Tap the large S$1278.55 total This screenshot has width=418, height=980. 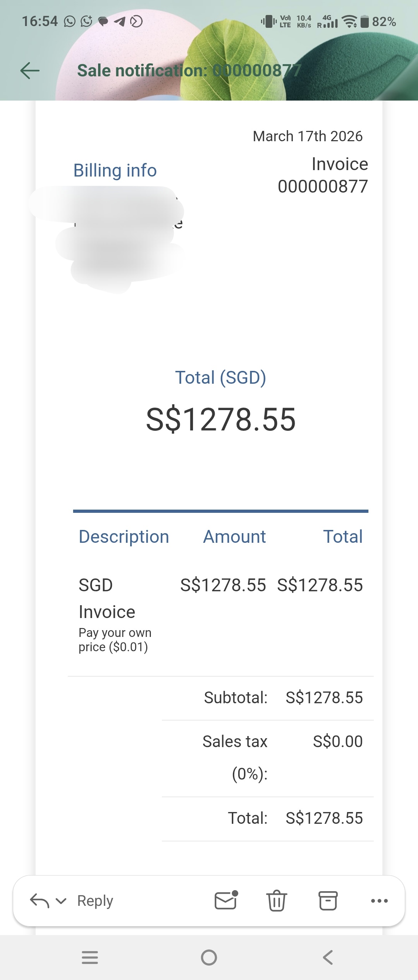221,419
